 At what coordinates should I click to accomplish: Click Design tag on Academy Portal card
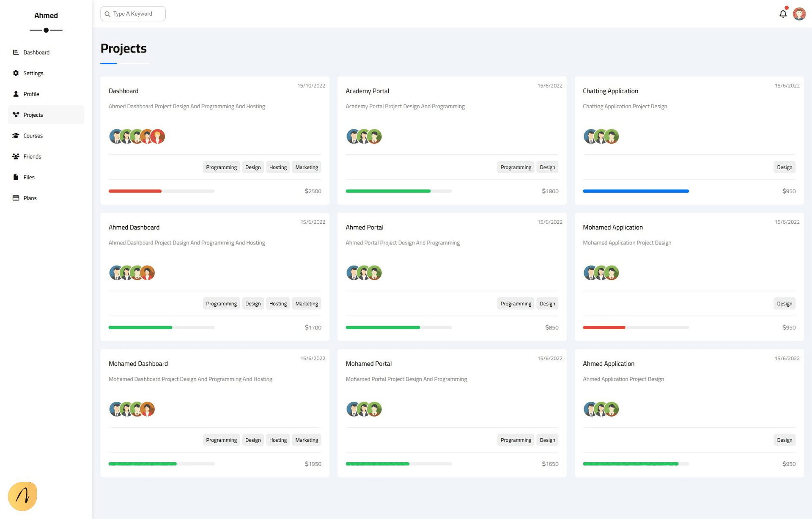pos(547,167)
